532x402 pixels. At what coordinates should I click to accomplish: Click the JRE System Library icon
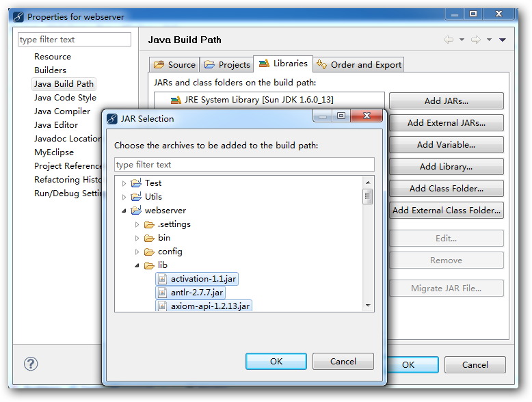176,100
